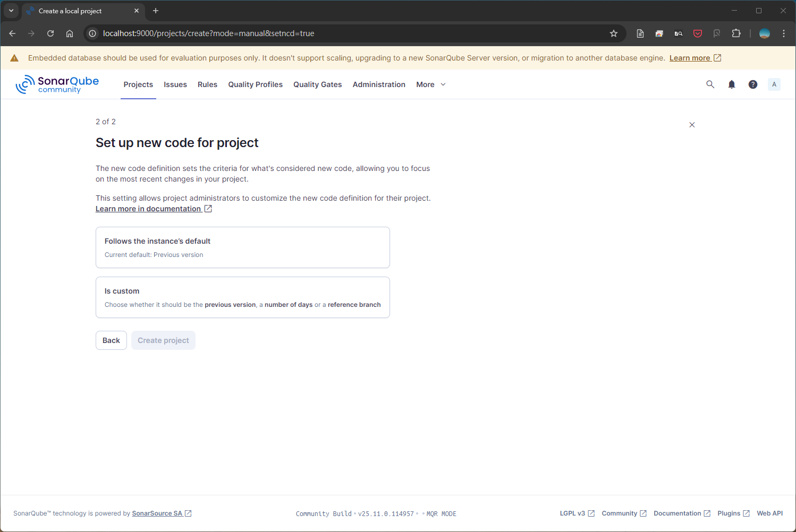The width and height of the screenshot is (796, 532).
Task: Open the browser tab search dropdown
Action: 11,11
